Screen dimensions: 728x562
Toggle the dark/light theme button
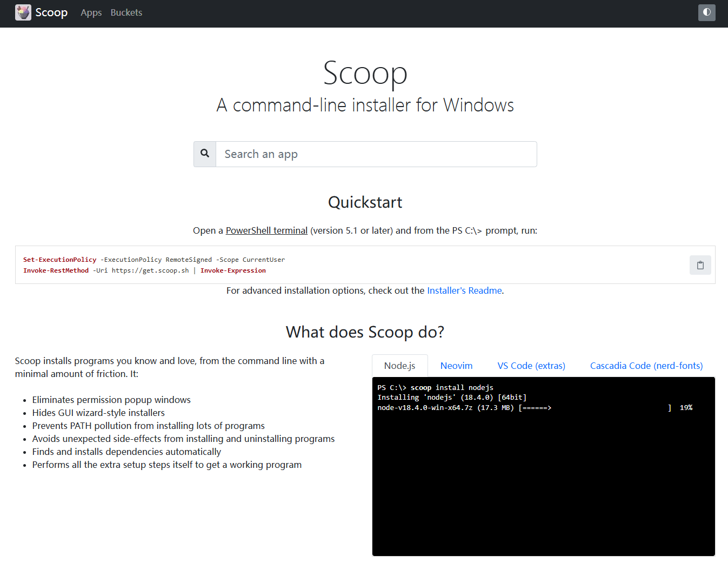click(x=706, y=12)
